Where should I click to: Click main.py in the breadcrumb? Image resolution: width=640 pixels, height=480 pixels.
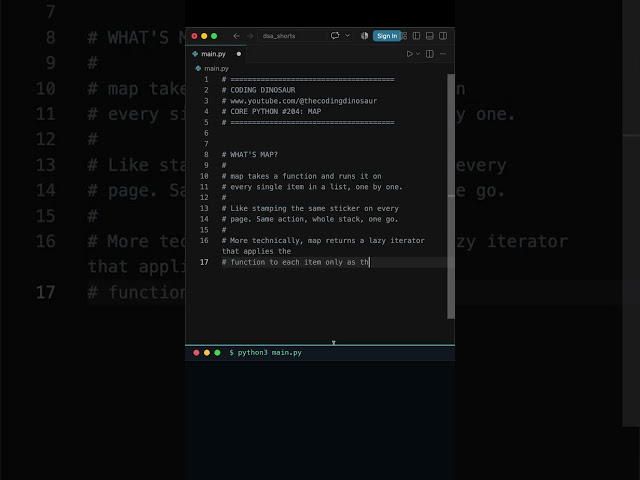216,69
